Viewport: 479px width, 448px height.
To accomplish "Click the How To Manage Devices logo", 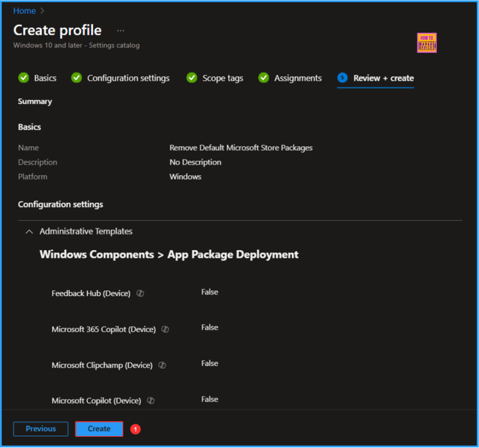I will 426,43.
